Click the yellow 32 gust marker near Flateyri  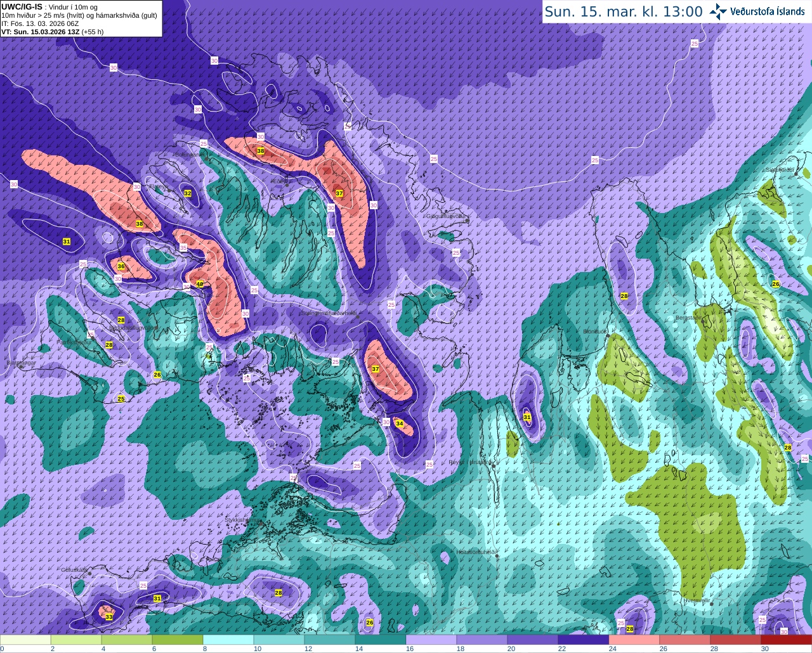(x=188, y=193)
